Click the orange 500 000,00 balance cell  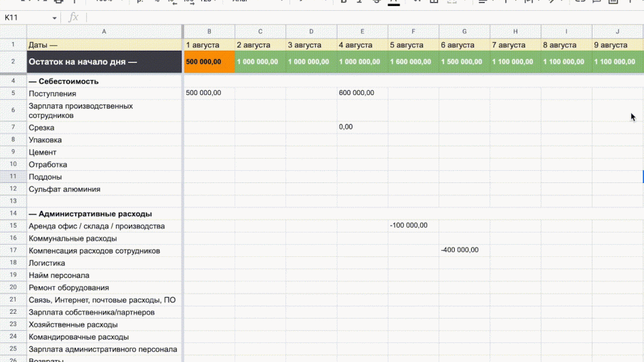209,62
